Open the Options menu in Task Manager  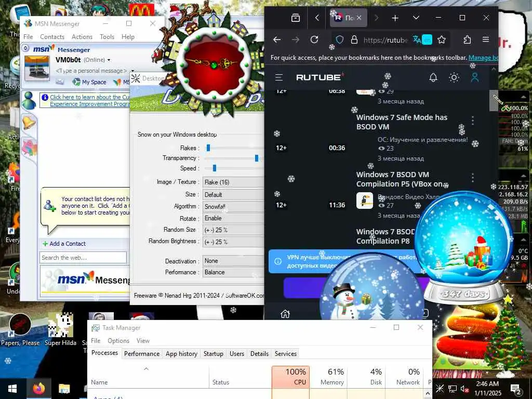[118, 341]
